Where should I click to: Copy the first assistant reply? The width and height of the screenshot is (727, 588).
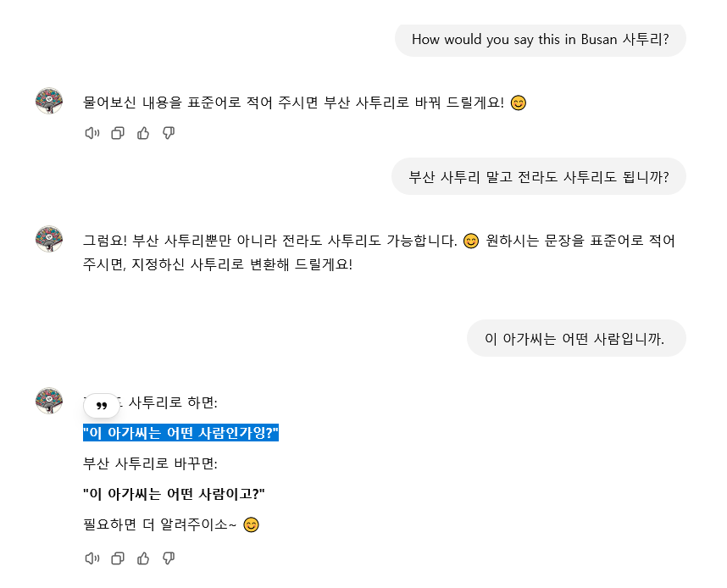(118, 133)
